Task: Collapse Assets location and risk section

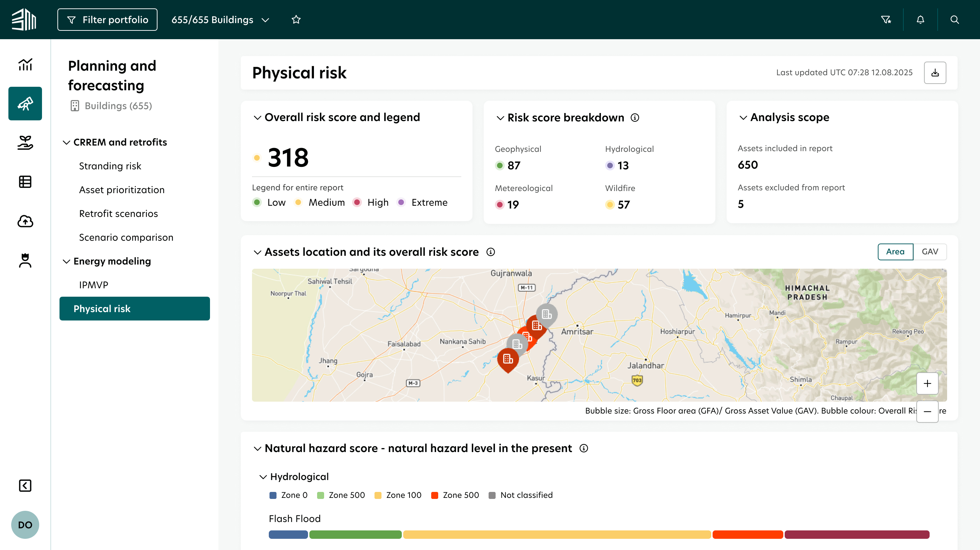Action: pyautogui.click(x=258, y=252)
